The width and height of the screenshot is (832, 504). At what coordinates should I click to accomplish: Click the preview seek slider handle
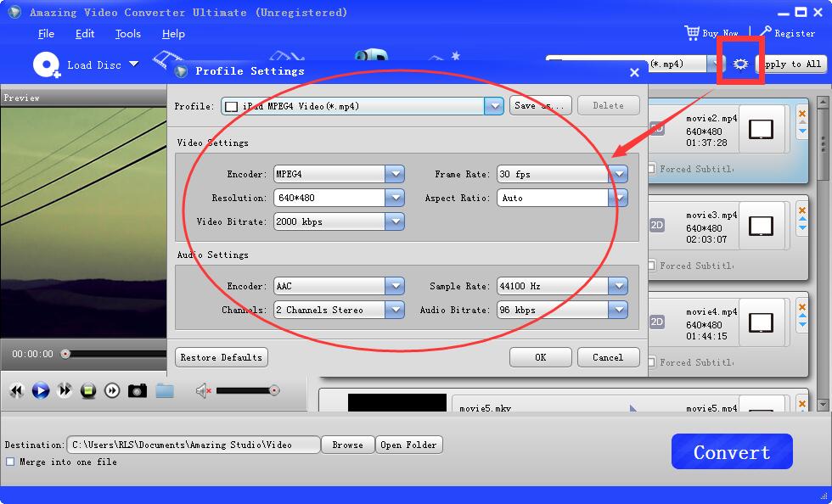point(66,353)
